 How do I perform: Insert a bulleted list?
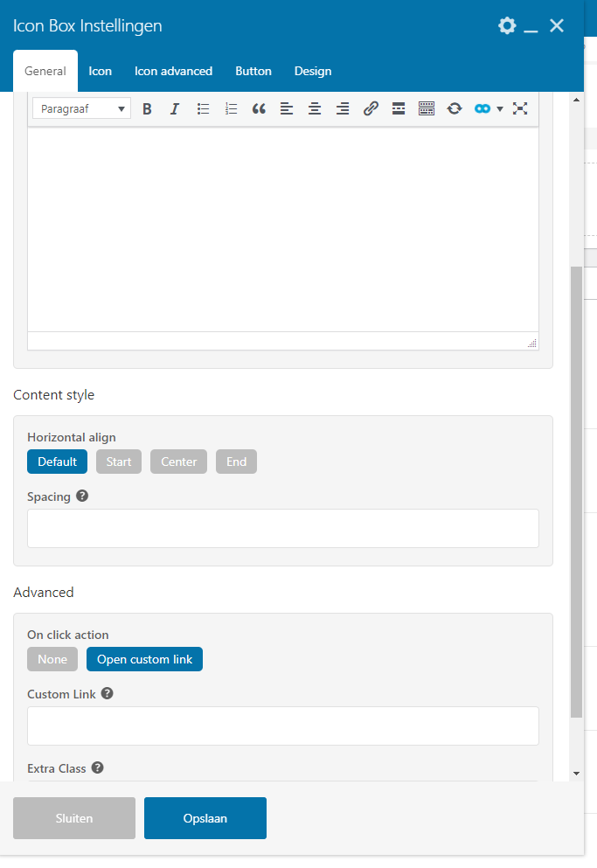click(x=204, y=109)
